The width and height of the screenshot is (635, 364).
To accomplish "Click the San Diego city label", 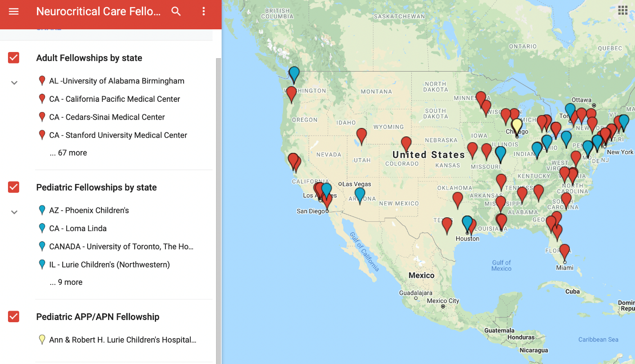I will (311, 211).
